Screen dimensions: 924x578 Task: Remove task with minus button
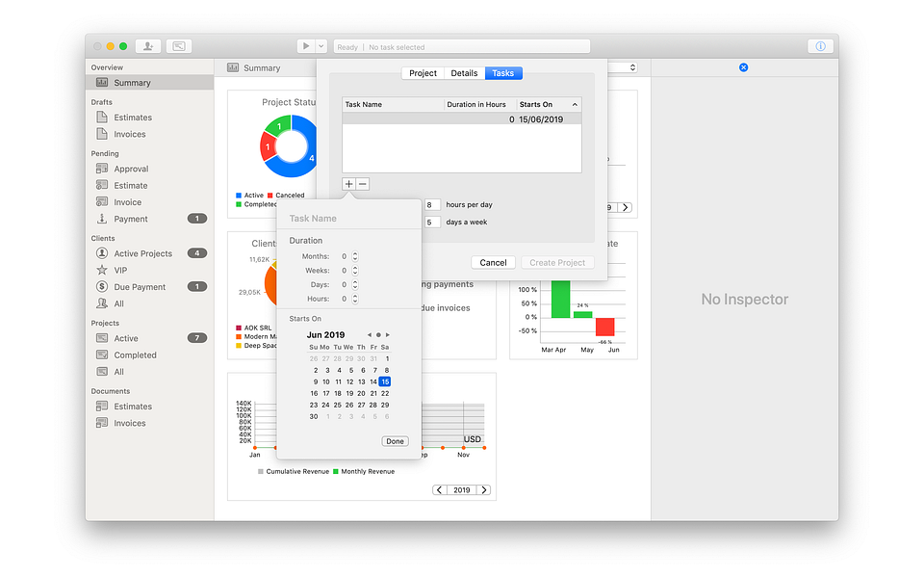(363, 184)
